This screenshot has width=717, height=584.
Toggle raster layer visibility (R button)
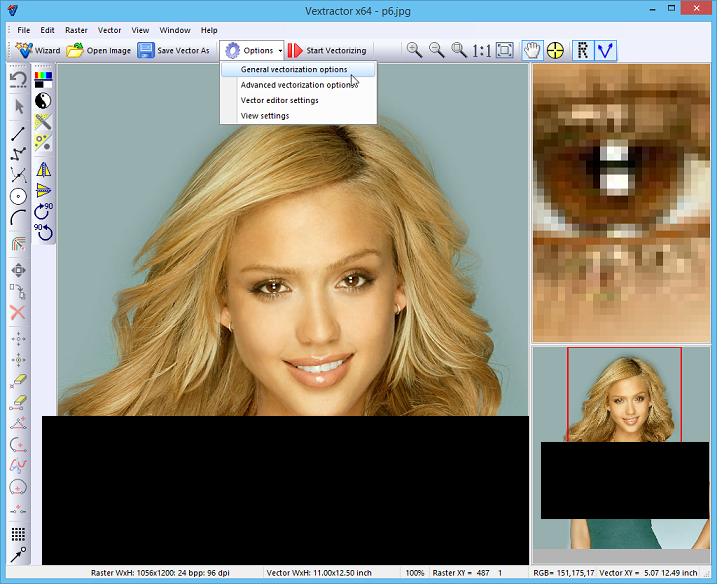[x=583, y=50]
